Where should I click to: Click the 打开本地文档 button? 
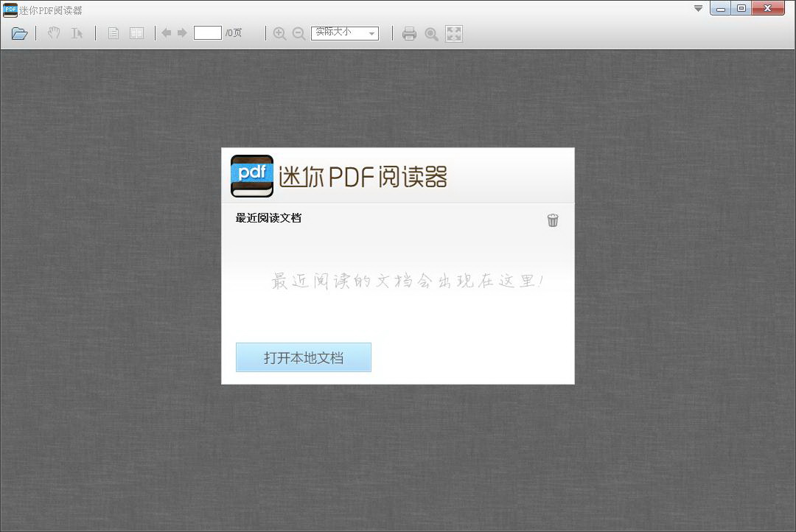[x=304, y=357]
